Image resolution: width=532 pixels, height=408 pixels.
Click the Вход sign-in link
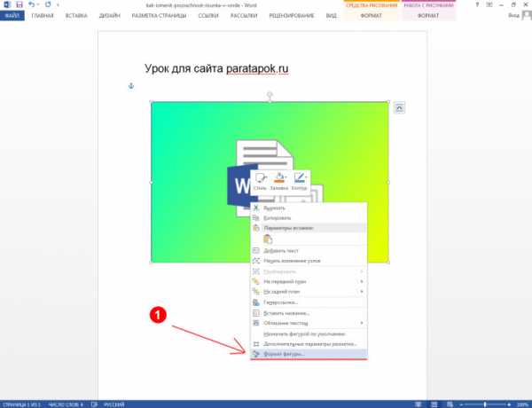point(513,16)
